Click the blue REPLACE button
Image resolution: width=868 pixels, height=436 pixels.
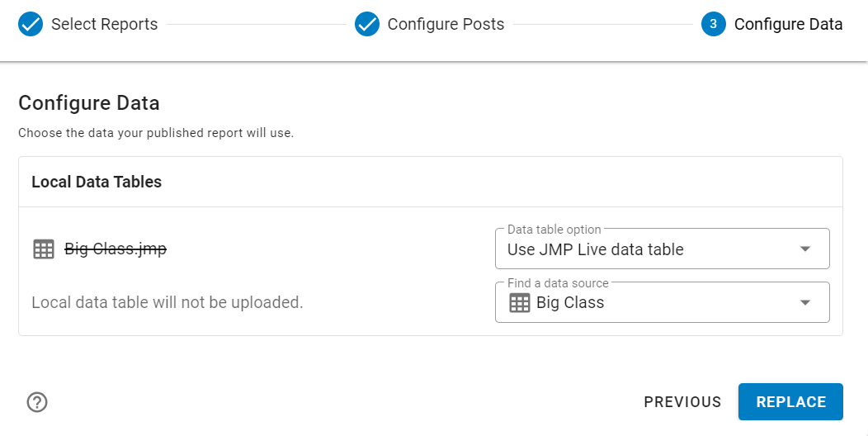click(x=790, y=402)
